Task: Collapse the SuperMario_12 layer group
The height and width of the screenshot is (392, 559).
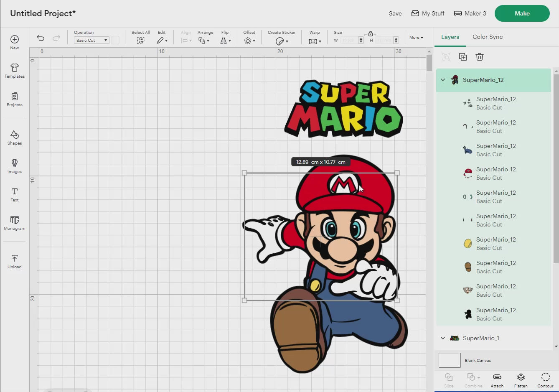Action: (x=443, y=80)
